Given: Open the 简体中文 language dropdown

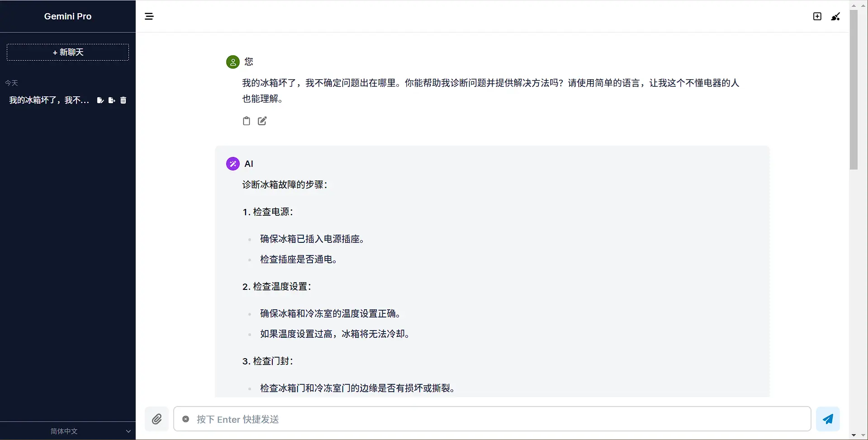Looking at the screenshot, I should [x=64, y=431].
